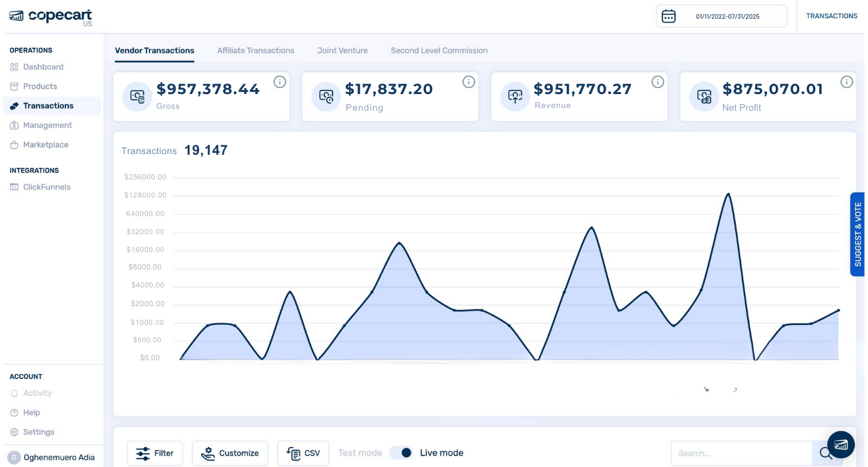The height and width of the screenshot is (467, 868).
Task: Open the chat widget bubble icon
Action: 841,444
